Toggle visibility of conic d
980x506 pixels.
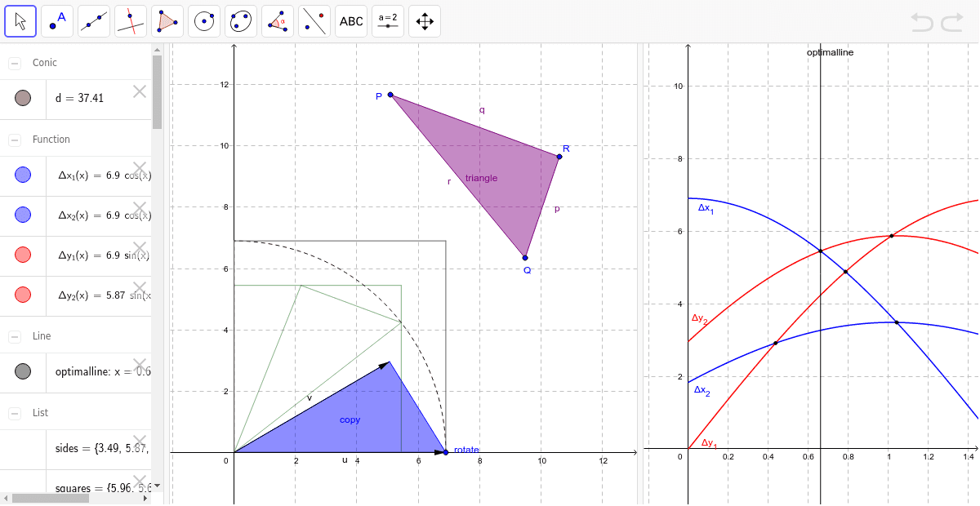pos(23,99)
